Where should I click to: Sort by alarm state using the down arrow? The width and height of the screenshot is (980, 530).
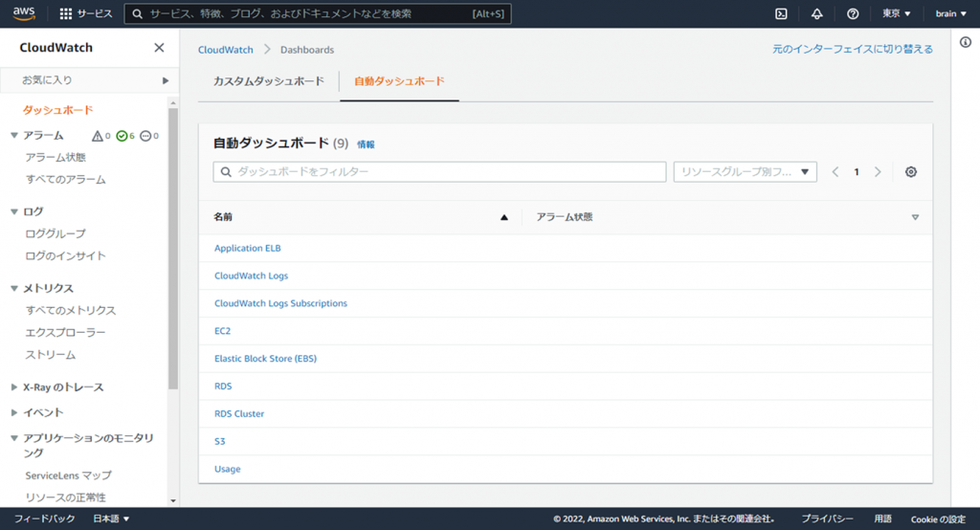915,217
